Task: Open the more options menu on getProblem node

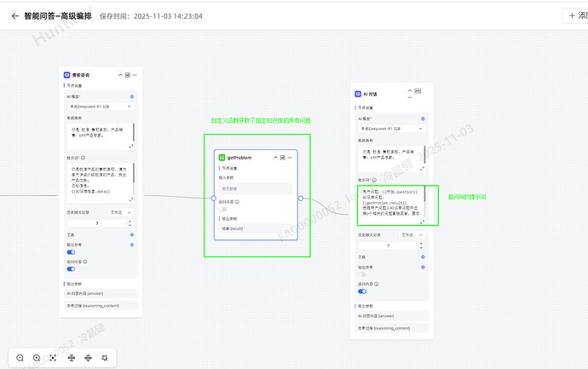Action: pyautogui.click(x=291, y=158)
